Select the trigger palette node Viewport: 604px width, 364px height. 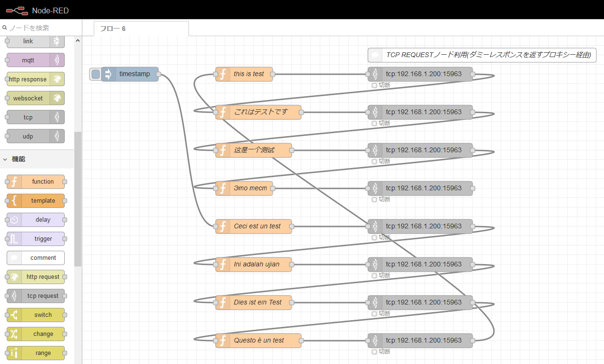pyautogui.click(x=36, y=239)
